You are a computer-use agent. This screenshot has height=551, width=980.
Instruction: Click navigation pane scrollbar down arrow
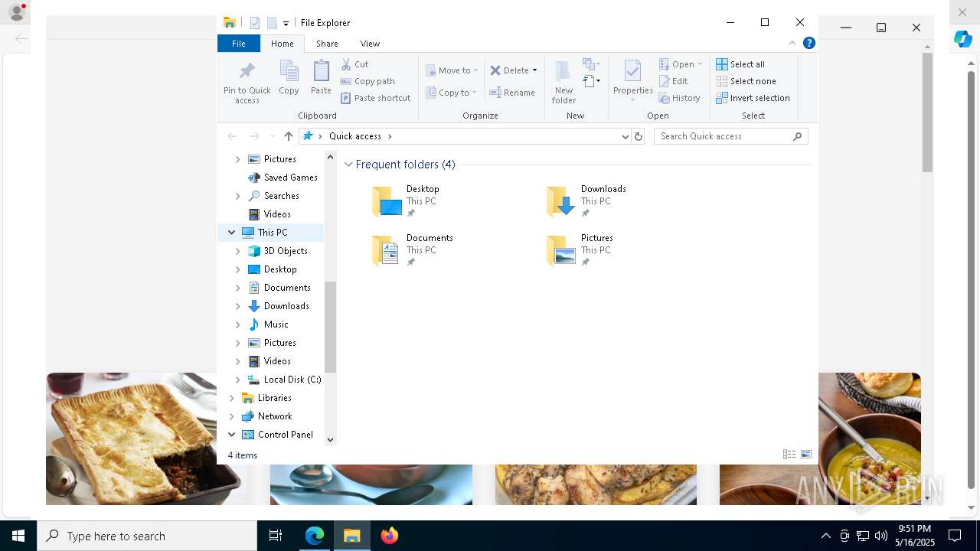pyautogui.click(x=331, y=440)
